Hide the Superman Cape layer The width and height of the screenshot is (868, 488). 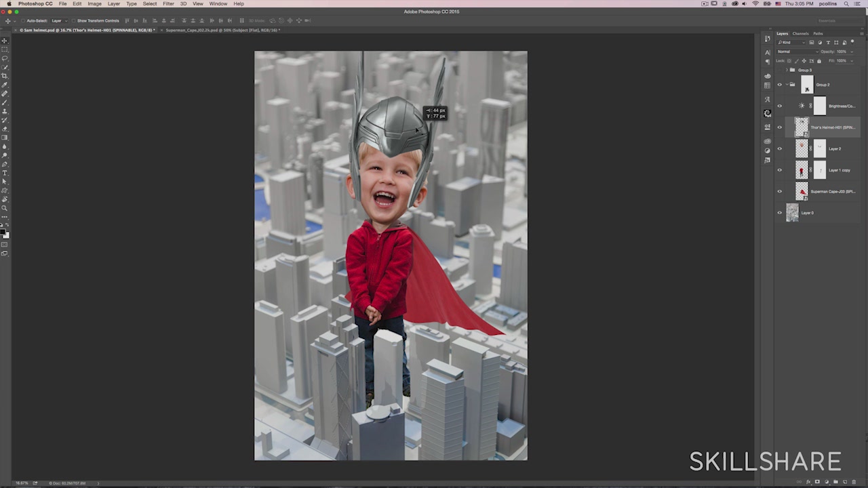(x=779, y=191)
